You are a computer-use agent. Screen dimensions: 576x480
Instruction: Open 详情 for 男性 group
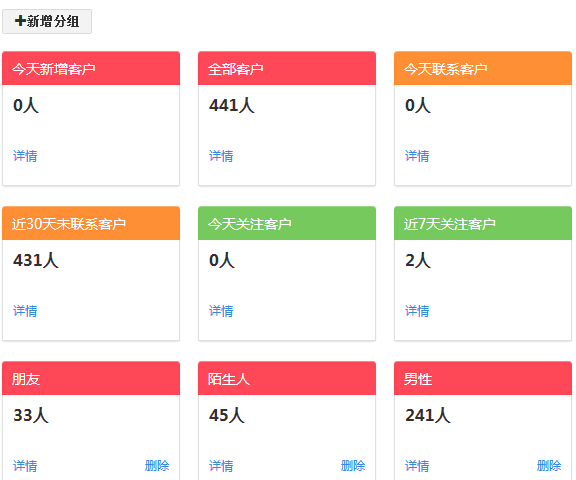pos(417,466)
